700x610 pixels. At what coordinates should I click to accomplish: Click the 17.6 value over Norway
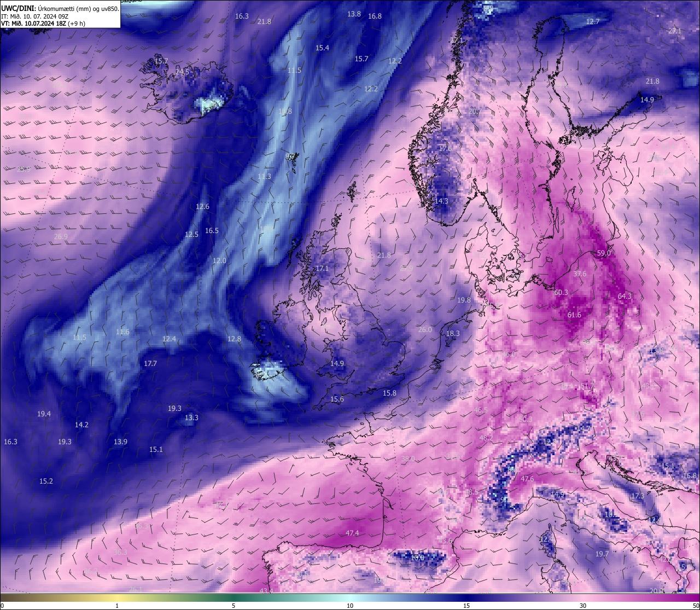point(445,148)
